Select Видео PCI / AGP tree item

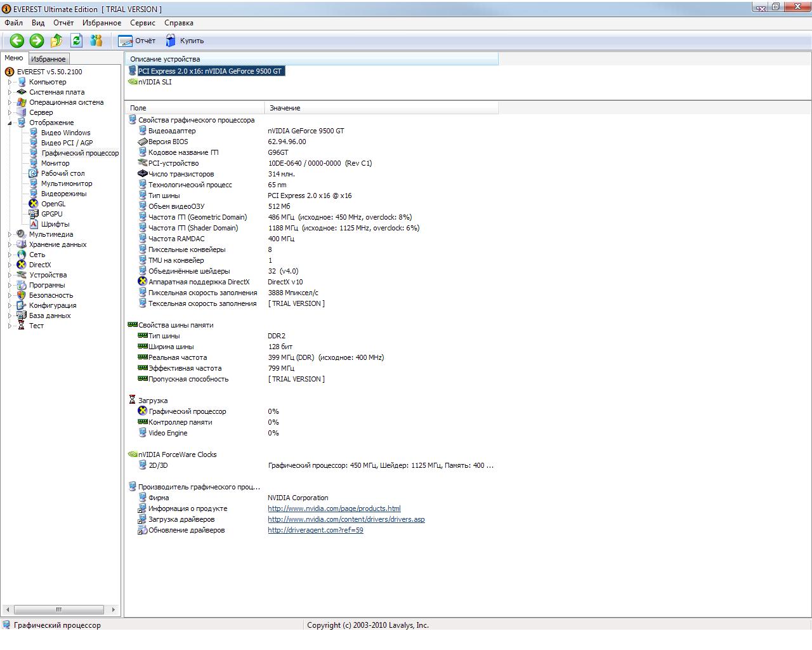67,143
